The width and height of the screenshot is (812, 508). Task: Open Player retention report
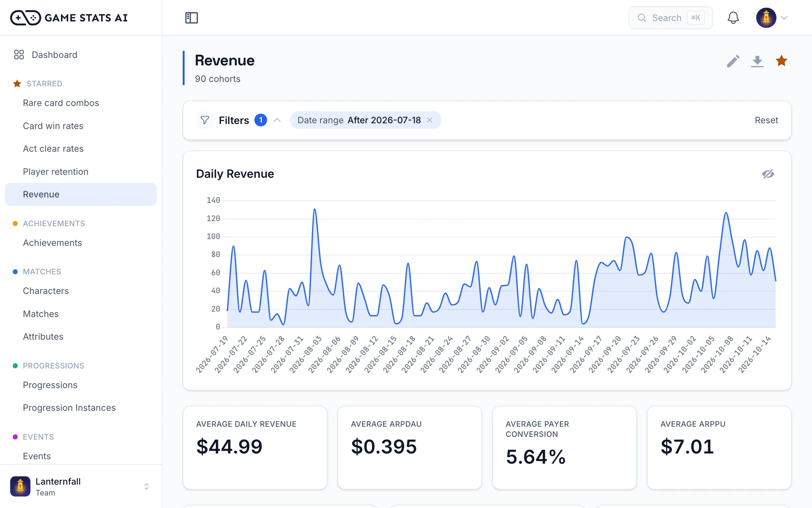(x=81, y=172)
